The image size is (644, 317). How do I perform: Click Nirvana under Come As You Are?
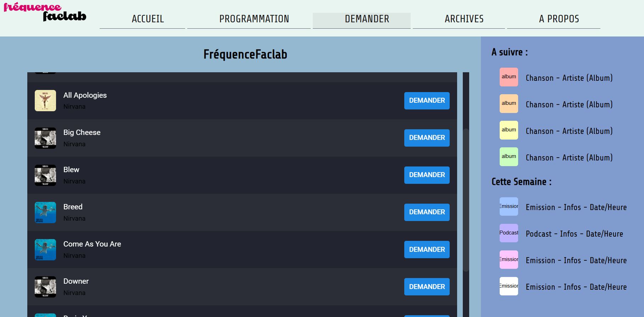point(74,256)
